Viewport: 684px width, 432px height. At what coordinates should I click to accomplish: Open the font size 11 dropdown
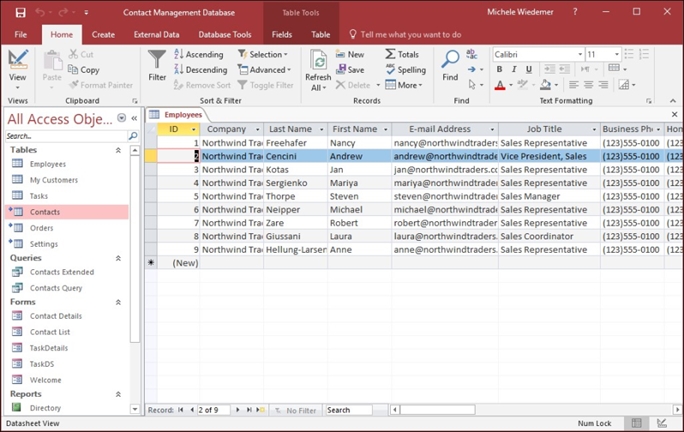point(617,54)
